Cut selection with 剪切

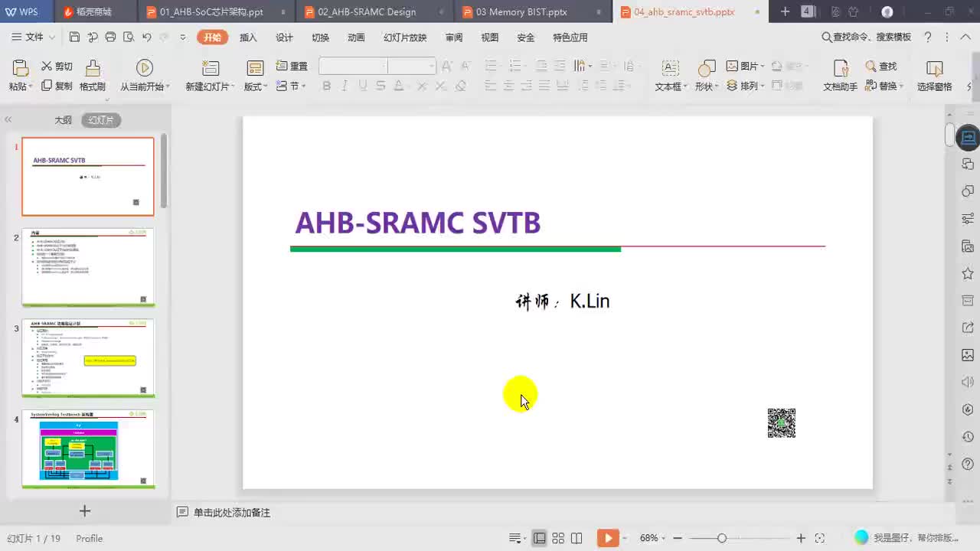[x=57, y=67]
